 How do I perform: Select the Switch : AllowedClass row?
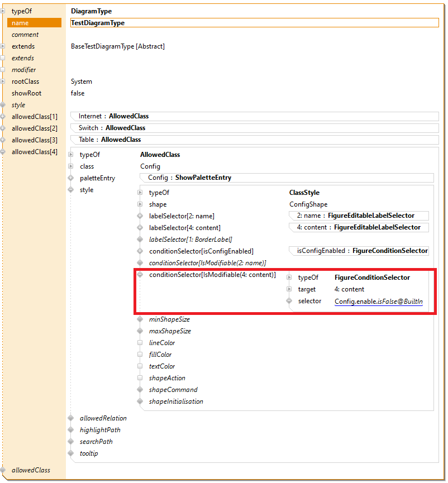tap(254, 128)
